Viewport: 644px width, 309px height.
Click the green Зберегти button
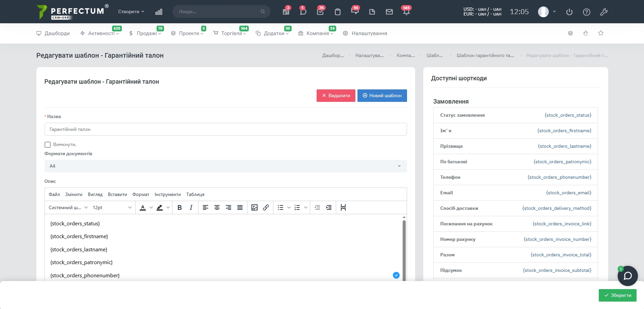tap(617, 295)
